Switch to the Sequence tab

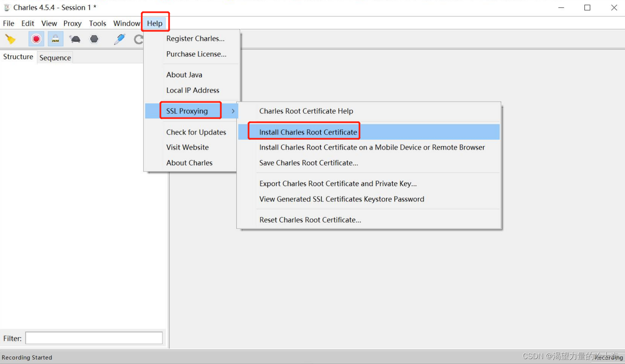(x=55, y=58)
